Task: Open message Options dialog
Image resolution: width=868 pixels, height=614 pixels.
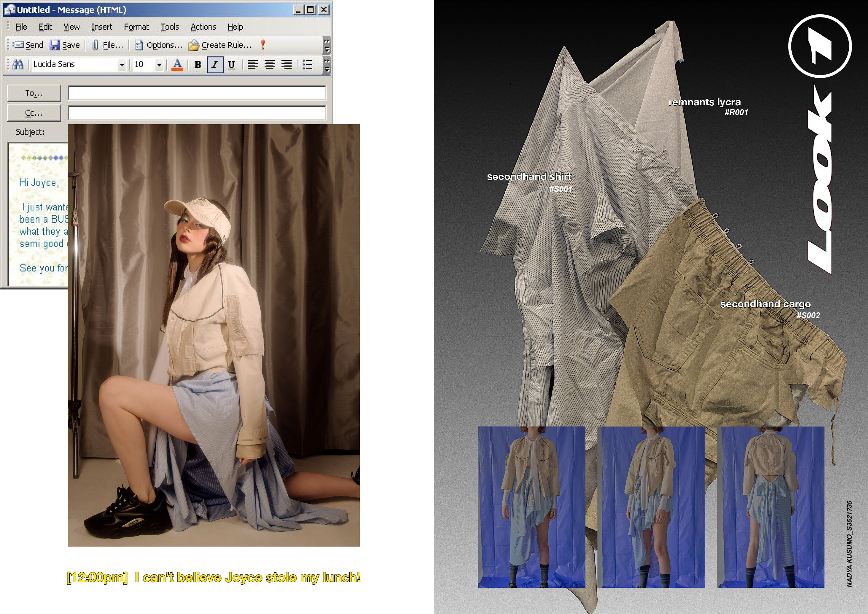Action: (x=159, y=46)
